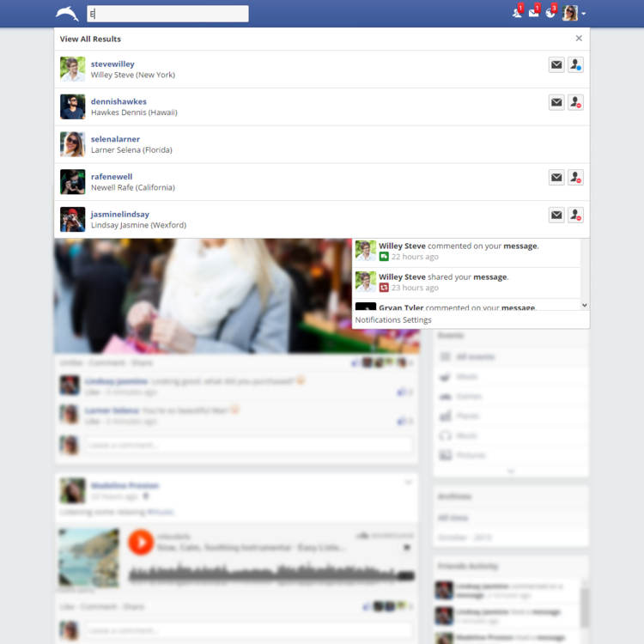
Task: Click dennishawkes avatar thumbnail
Action: [x=73, y=106]
